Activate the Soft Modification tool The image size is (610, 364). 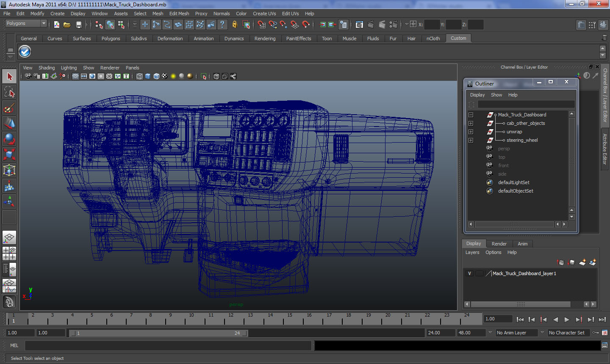[9, 186]
